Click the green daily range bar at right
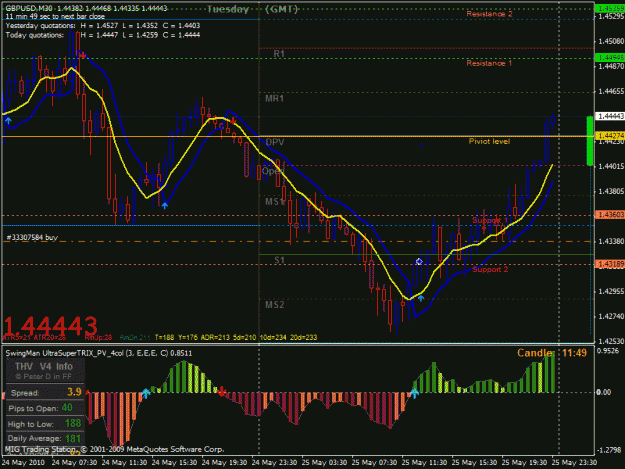 590,141
